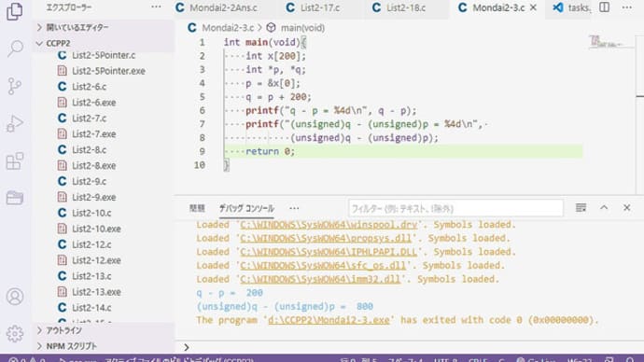Click the debug console prompt input
Image resolution: width=644 pixels, height=362 pixels.
coord(411,347)
